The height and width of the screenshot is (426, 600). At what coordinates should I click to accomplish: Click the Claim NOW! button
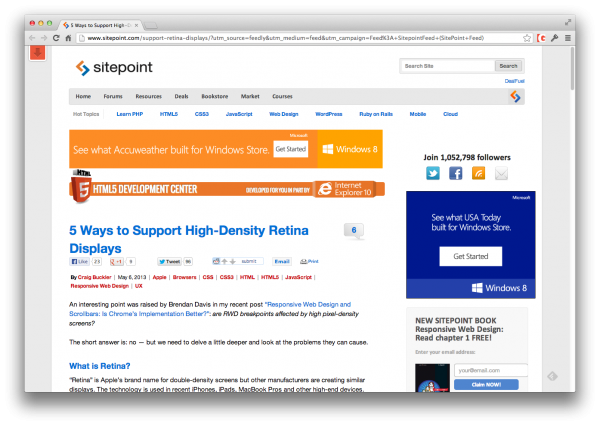(486, 385)
